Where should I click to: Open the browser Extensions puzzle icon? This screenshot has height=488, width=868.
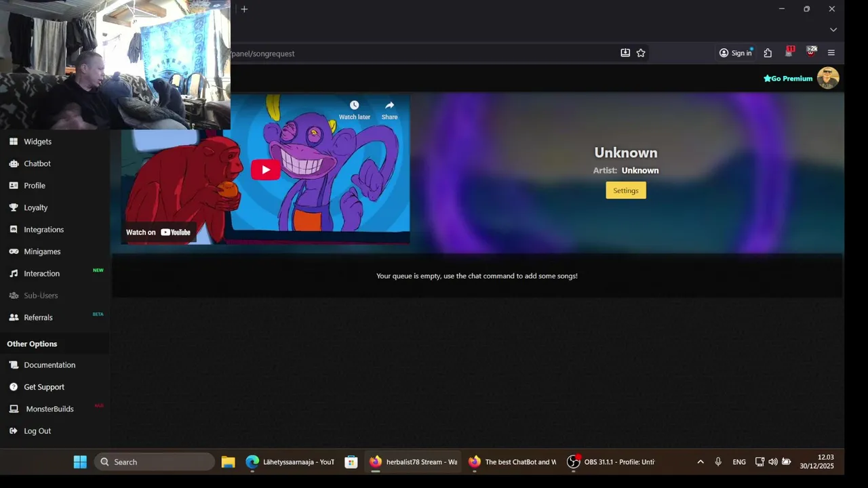[768, 53]
